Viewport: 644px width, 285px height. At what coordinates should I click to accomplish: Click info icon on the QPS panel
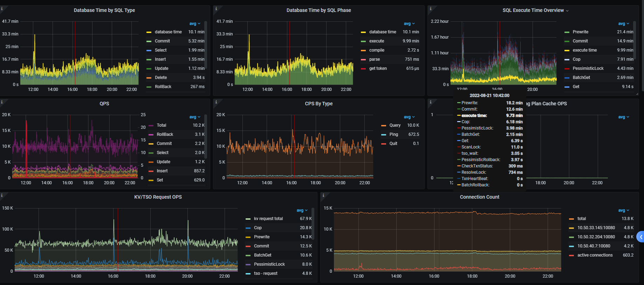pyautogui.click(x=2, y=102)
